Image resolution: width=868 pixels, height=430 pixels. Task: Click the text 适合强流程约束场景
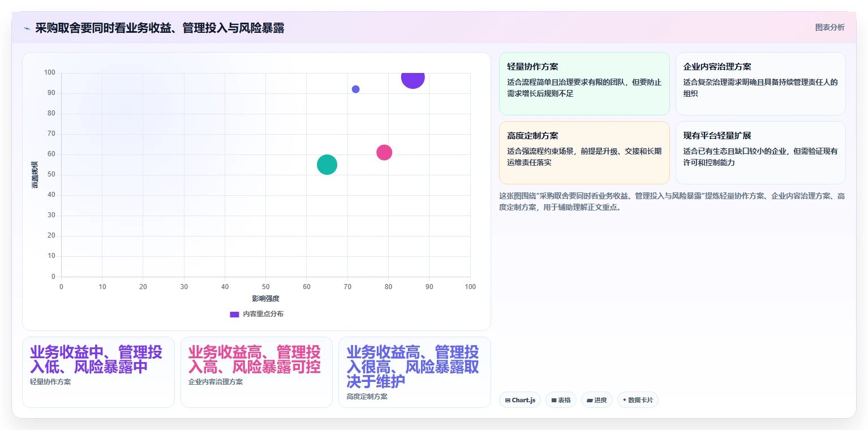click(584, 157)
